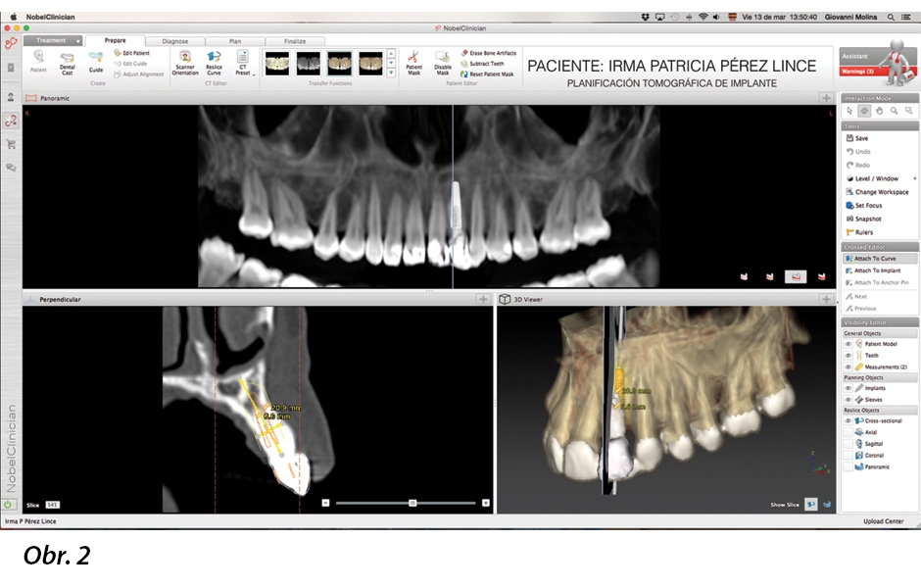Click the green power button

[x=8, y=504]
